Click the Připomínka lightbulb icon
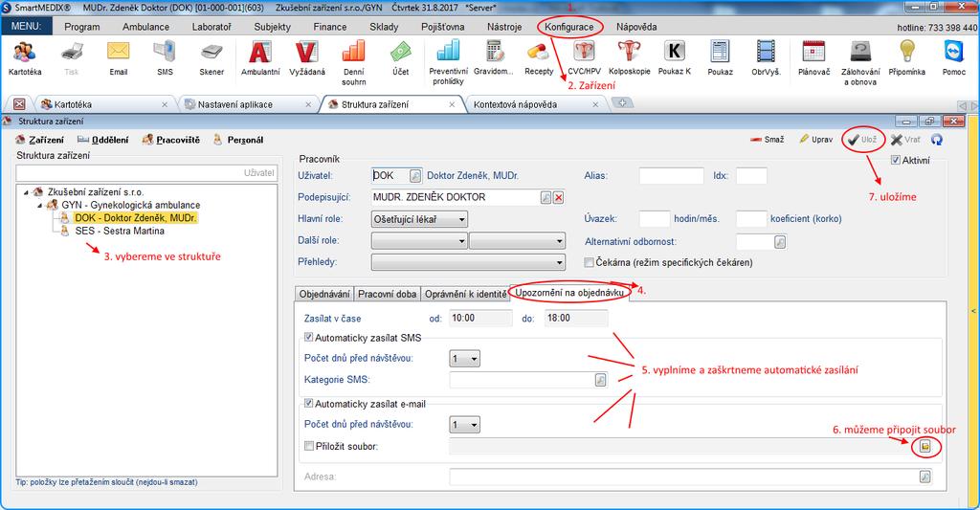The height and width of the screenshot is (510, 980). 907,52
